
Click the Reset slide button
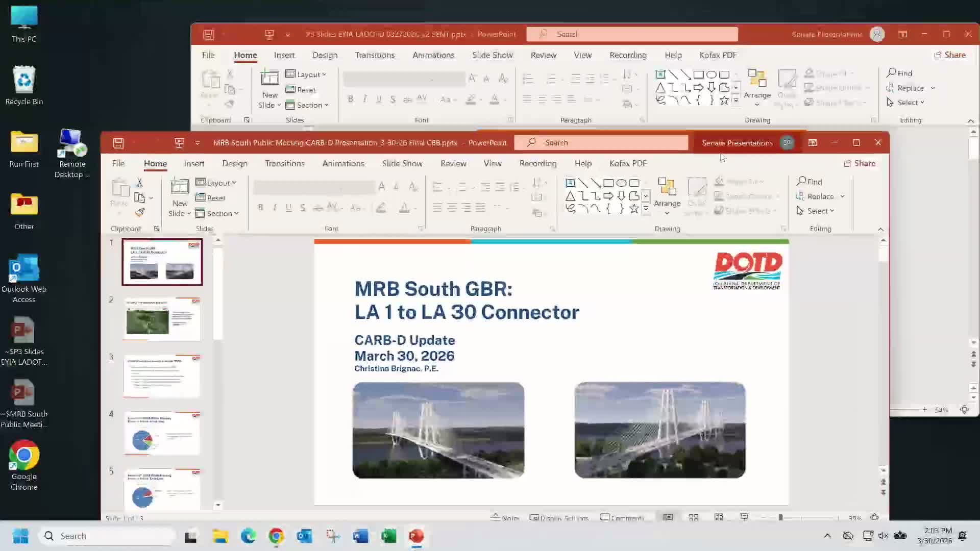tap(211, 198)
